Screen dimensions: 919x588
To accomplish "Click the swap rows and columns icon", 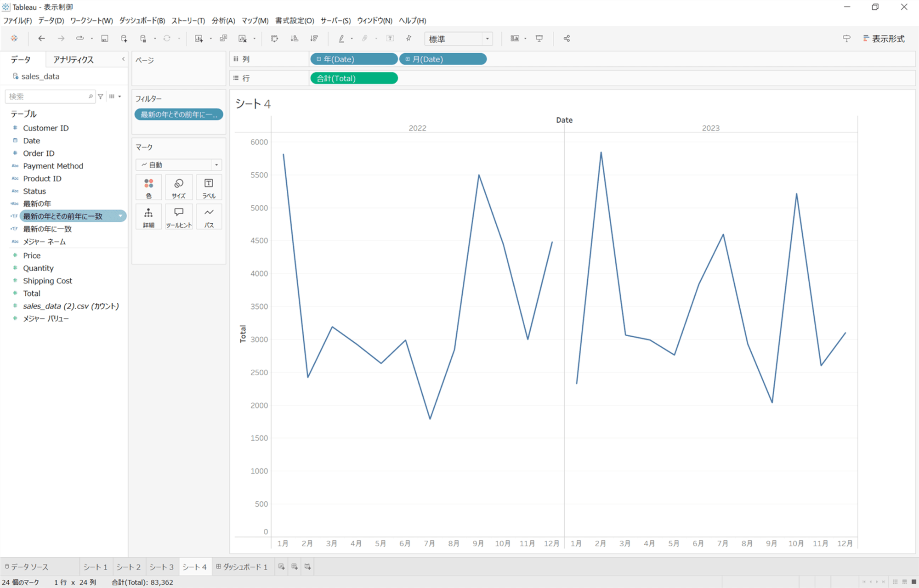I will click(x=275, y=39).
